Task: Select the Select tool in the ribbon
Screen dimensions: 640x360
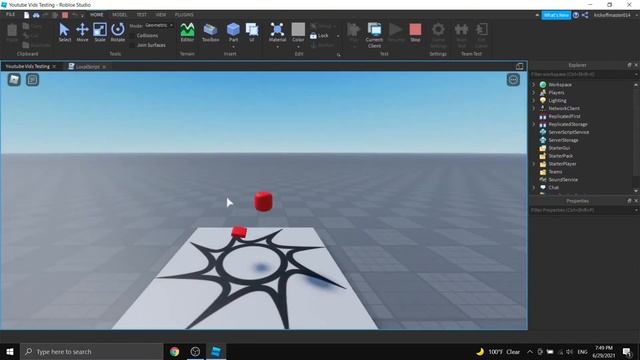Action: point(64,32)
